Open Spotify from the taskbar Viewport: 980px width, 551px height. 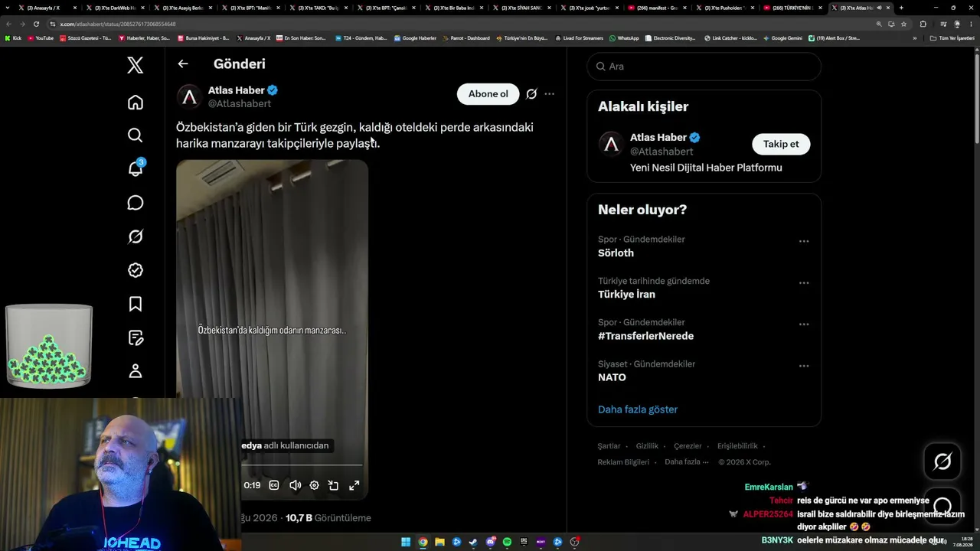coord(507,542)
